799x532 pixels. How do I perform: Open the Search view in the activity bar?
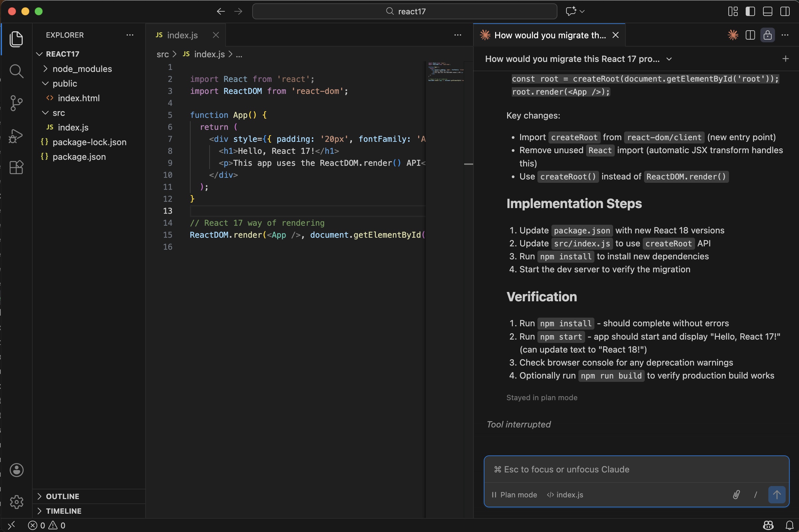point(16,71)
